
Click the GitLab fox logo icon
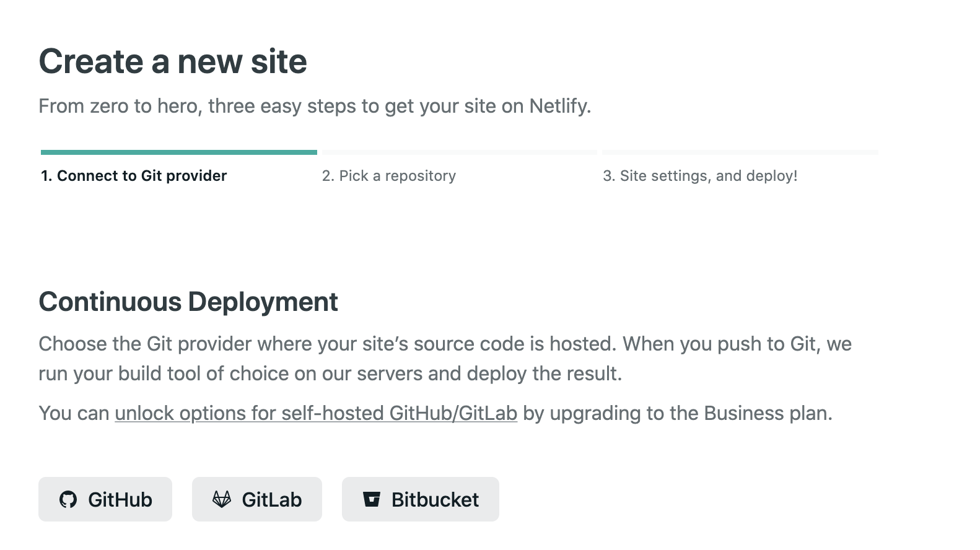pyautogui.click(x=222, y=499)
